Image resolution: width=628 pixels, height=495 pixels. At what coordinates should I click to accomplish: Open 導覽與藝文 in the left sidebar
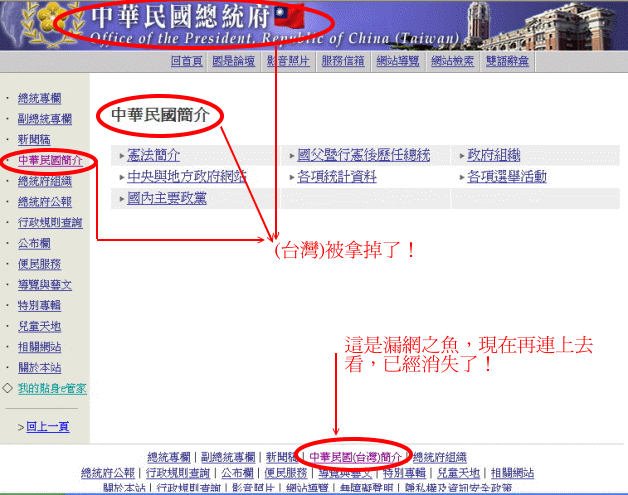pyautogui.click(x=45, y=285)
